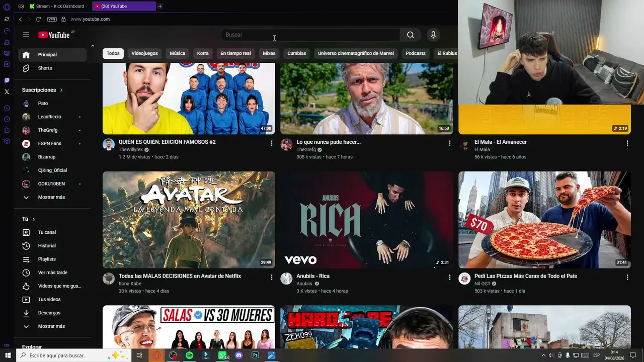Filter by En tiempo real chip
Image resolution: width=644 pixels, height=362 pixels.
(235, 53)
